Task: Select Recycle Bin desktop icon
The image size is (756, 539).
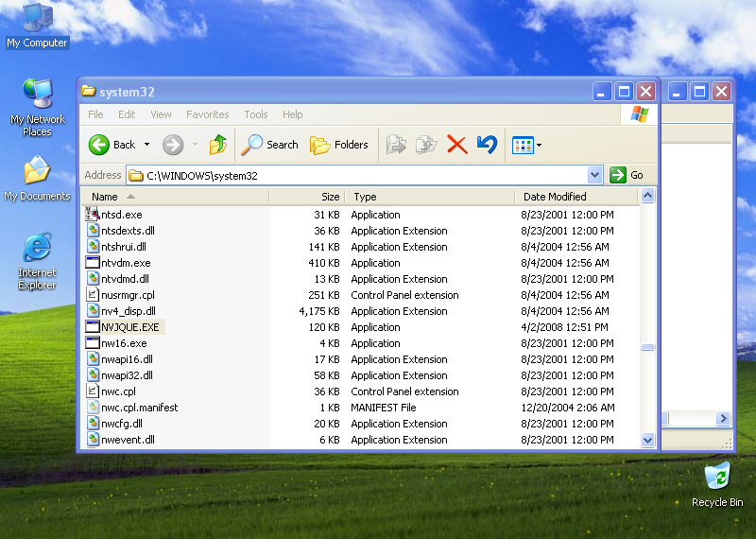Action: [717, 484]
